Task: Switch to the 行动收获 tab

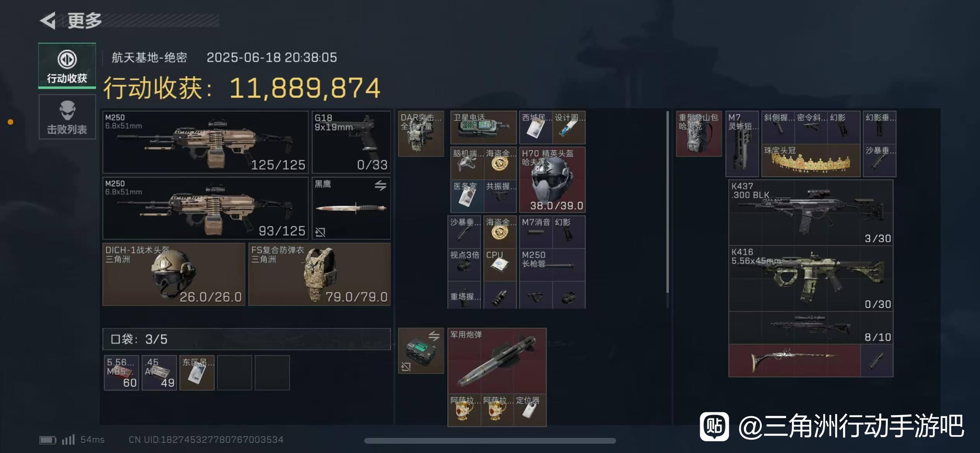Action: (x=67, y=66)
